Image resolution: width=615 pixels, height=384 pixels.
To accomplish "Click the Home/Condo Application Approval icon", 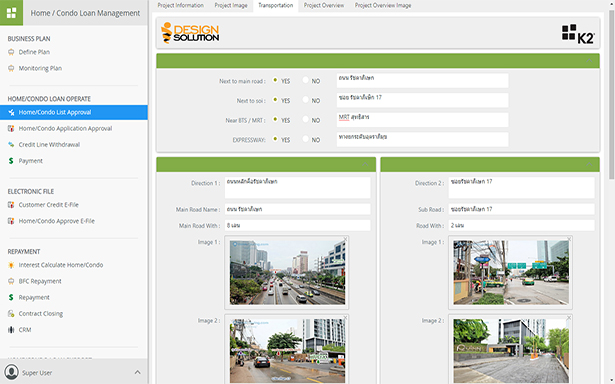I will pos(11,128).
